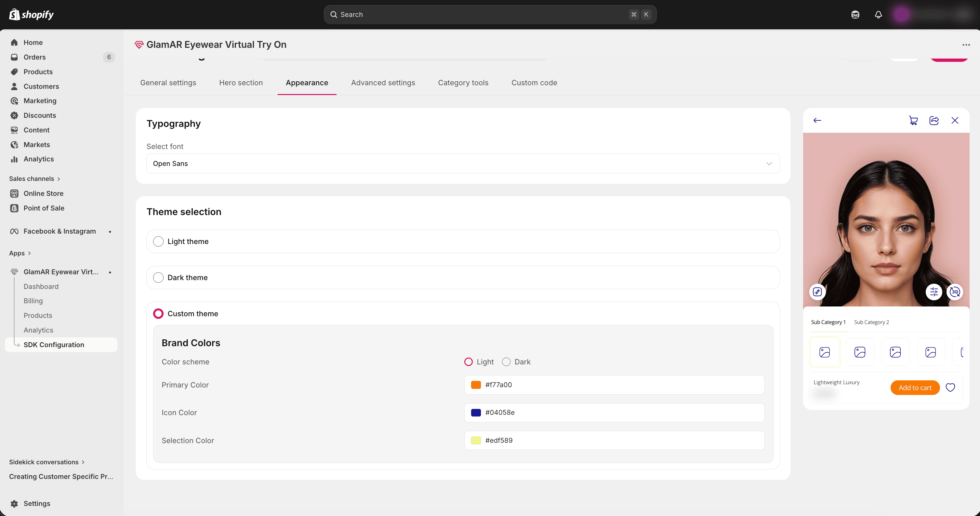The height and width of the screenshot is (516, 980).
Task: Open the Select font dropdown
Action: [463, 164]
